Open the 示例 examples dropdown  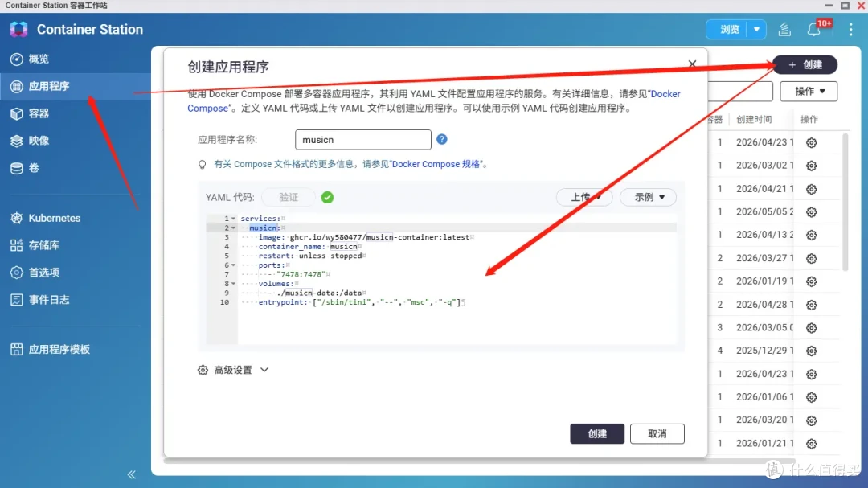649,197
